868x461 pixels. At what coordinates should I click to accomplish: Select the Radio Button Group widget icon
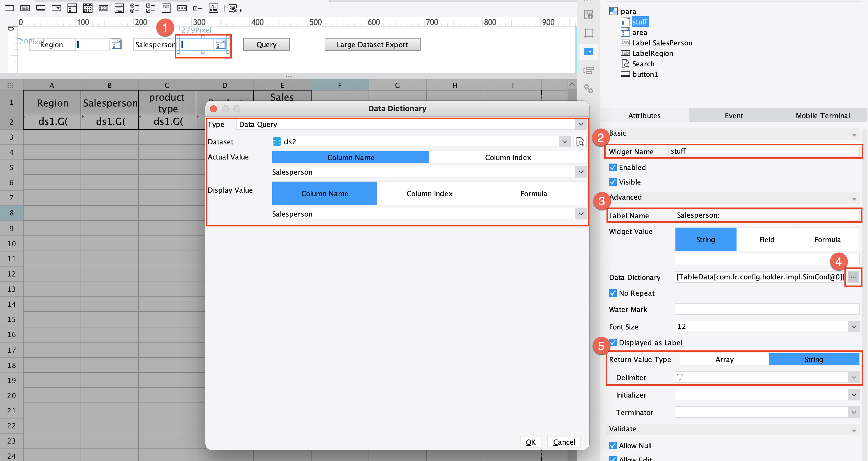(x=135, y=8)
